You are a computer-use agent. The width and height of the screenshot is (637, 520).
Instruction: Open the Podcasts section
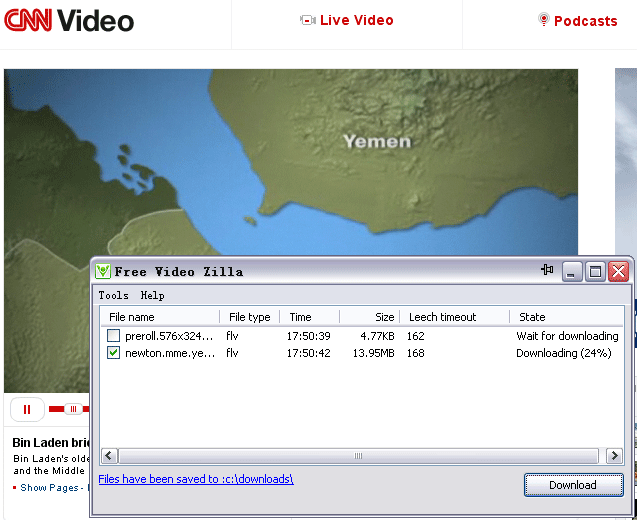point(585,21)
